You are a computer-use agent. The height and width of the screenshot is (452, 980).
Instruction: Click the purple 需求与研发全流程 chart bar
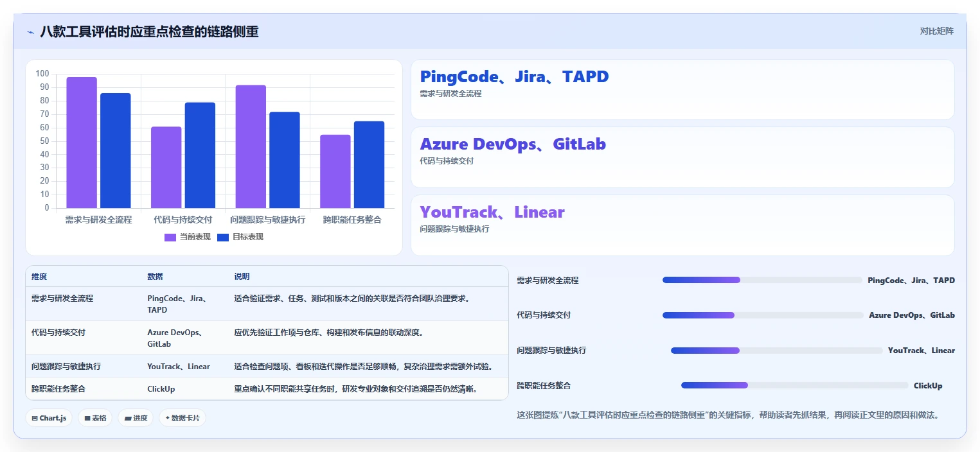tap(82, 143)
